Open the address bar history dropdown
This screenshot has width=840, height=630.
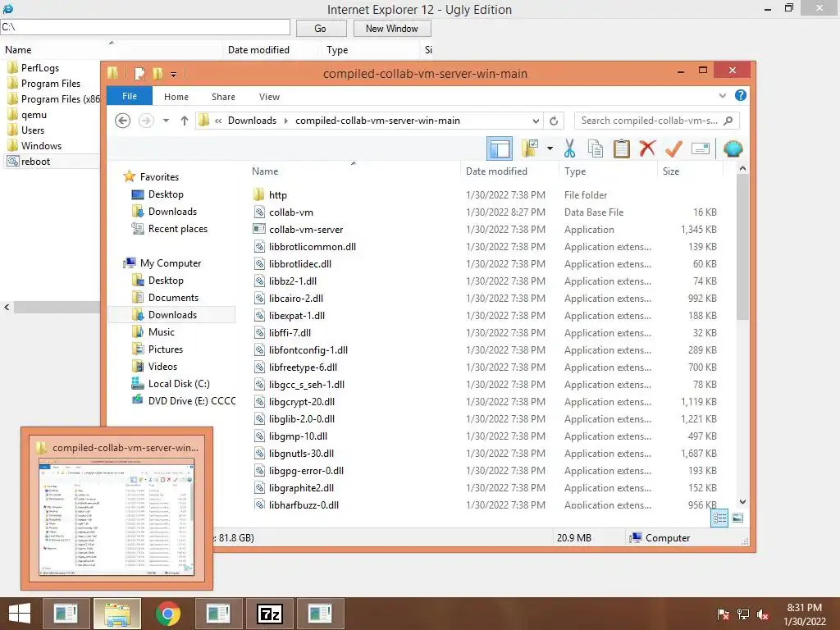(x=535, y=121)
